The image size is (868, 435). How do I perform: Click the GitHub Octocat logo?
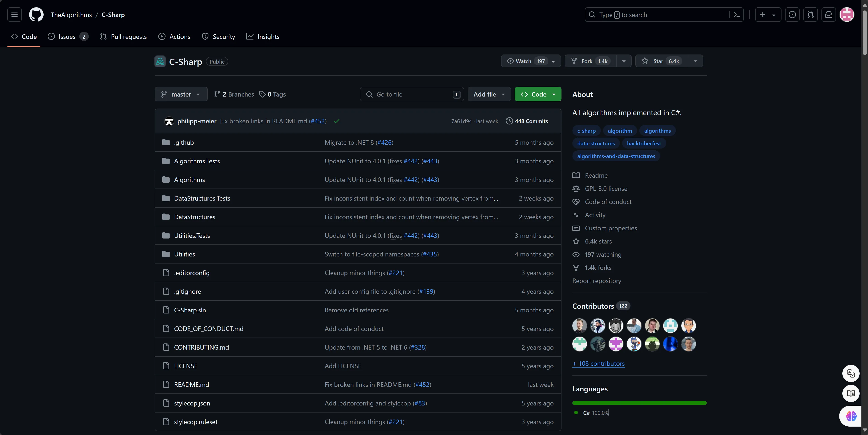point(36,15)
